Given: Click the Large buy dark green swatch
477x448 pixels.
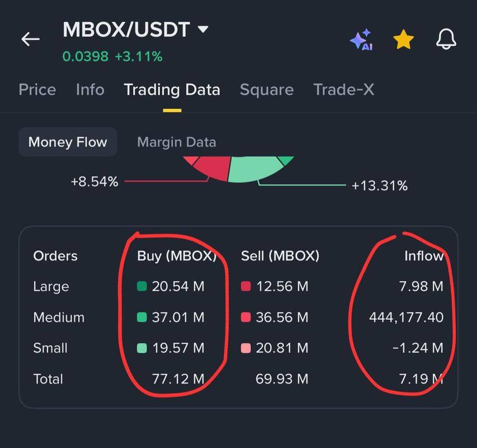Looking at the screenshot, I should [142, 287].
